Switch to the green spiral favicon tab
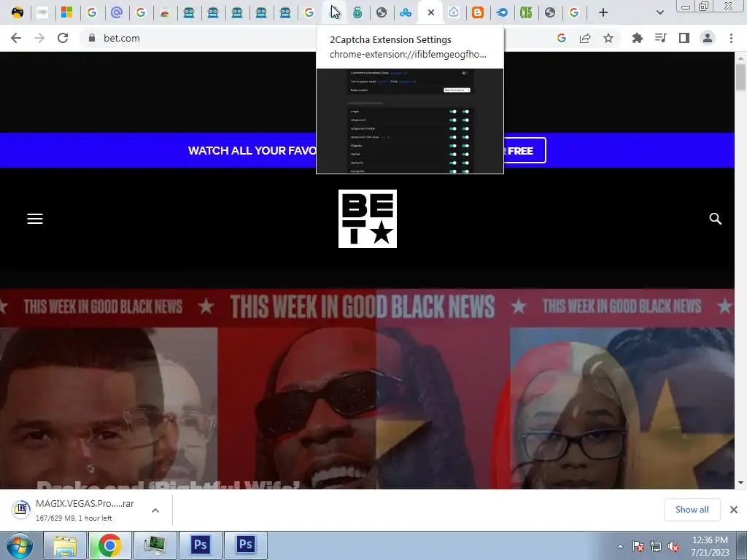The width and height of the screenshot is (747, 560). (x=357, y=12)
